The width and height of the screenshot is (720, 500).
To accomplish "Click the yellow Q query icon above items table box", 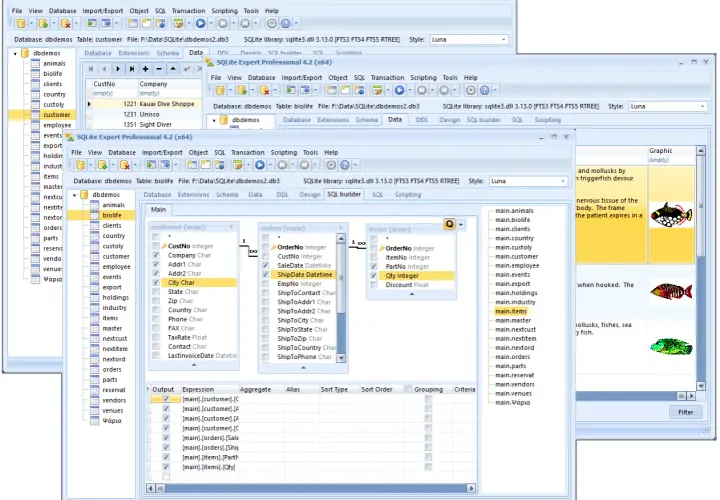I will tap(449, 224).
